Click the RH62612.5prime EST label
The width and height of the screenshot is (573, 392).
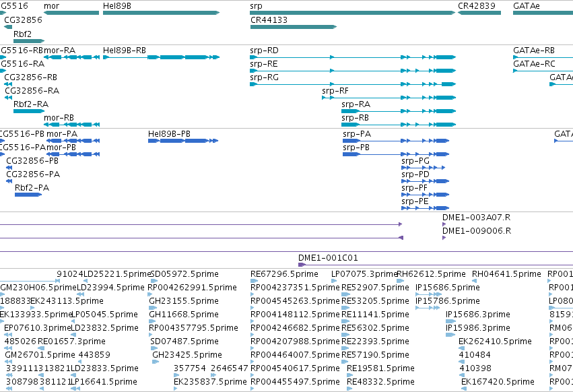[x=432, y=274]
